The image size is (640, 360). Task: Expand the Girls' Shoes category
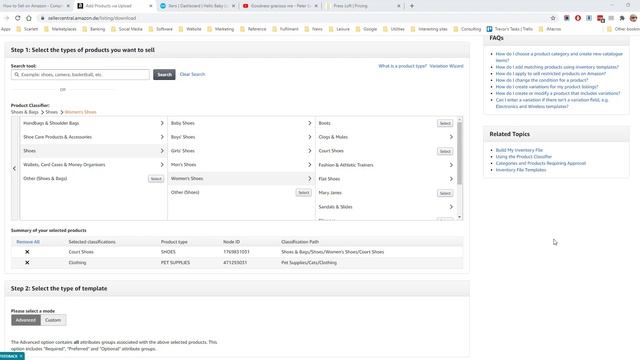241,151
